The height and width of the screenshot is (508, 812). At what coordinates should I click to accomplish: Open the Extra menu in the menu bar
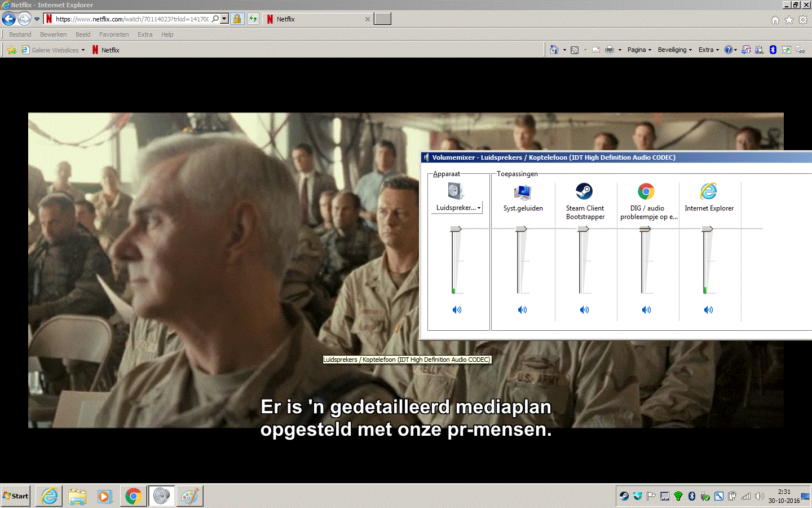coord(145,34)
